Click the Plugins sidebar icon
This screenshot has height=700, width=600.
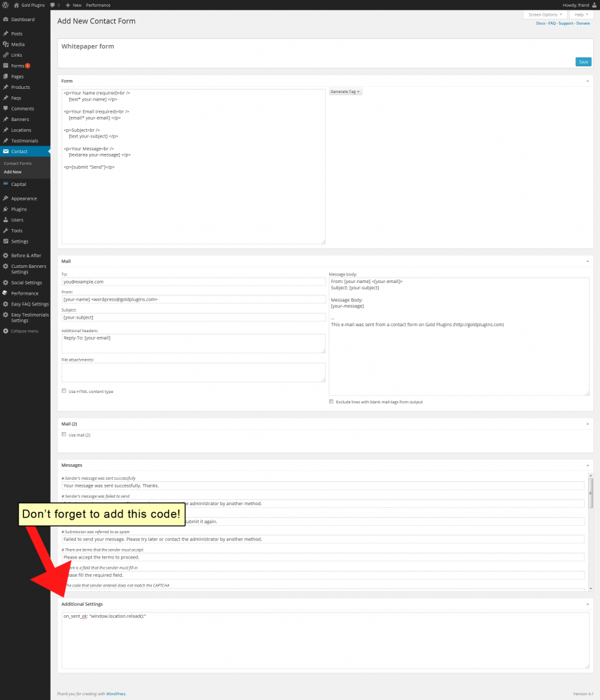7,208
